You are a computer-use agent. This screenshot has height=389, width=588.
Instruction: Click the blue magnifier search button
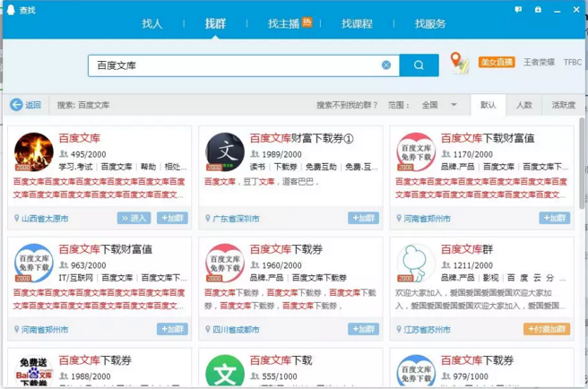pyautogui.click(x=419, y=65)
